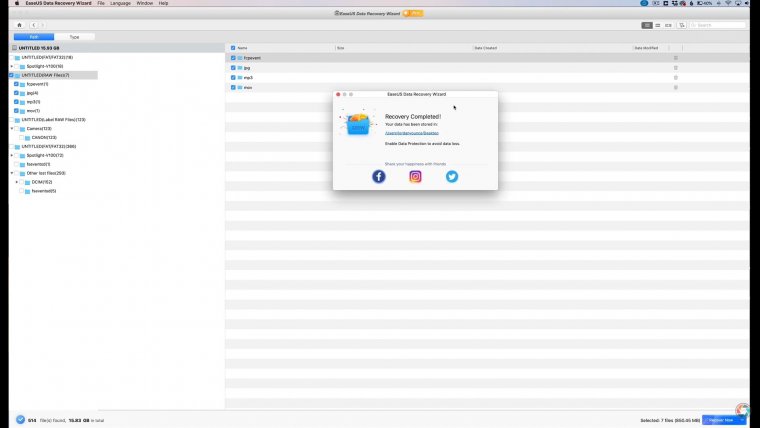
Task: Expand Spotlight-V100(72) folder
Action: (12, 155)
